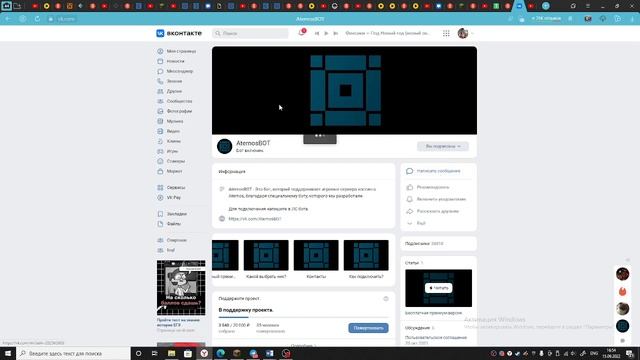Image resolution: width=640 pixels, height=360 pixels.
Task: Open Игры in VK sidebar
Action: (x=168, y=151)
